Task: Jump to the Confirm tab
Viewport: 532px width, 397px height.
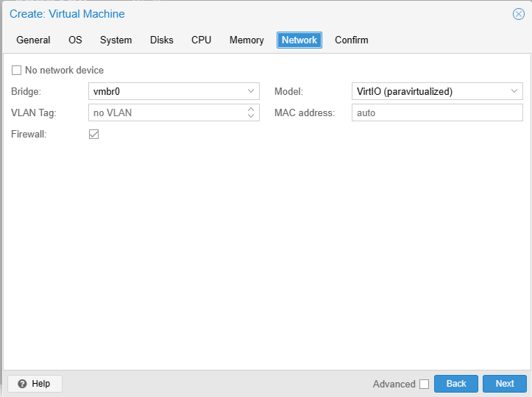Action: [x=352, y=40]
